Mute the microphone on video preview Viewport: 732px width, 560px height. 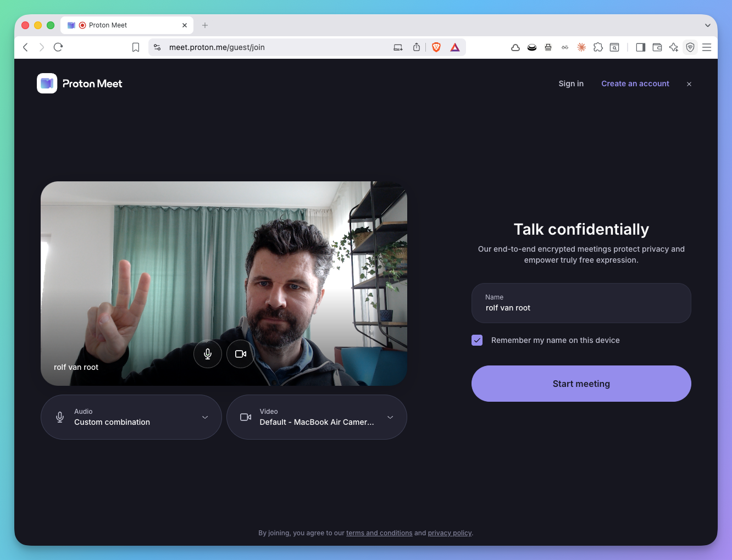pos(208,354)
